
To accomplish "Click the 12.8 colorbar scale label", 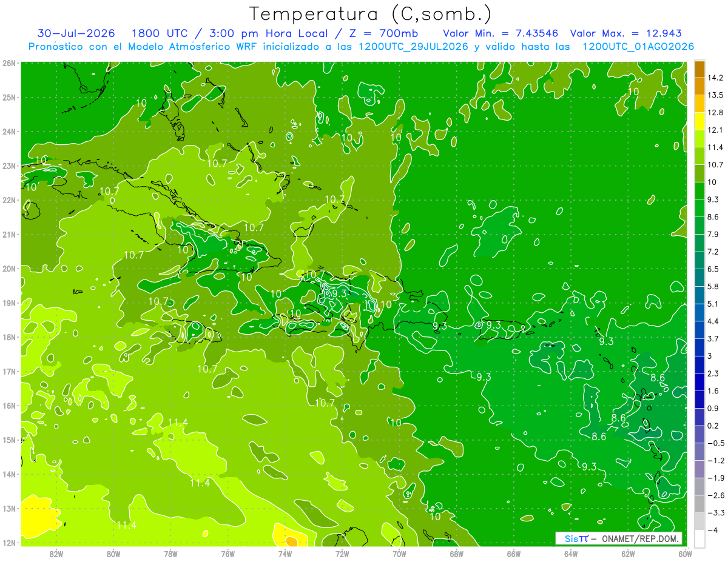I will pos(715,113).
